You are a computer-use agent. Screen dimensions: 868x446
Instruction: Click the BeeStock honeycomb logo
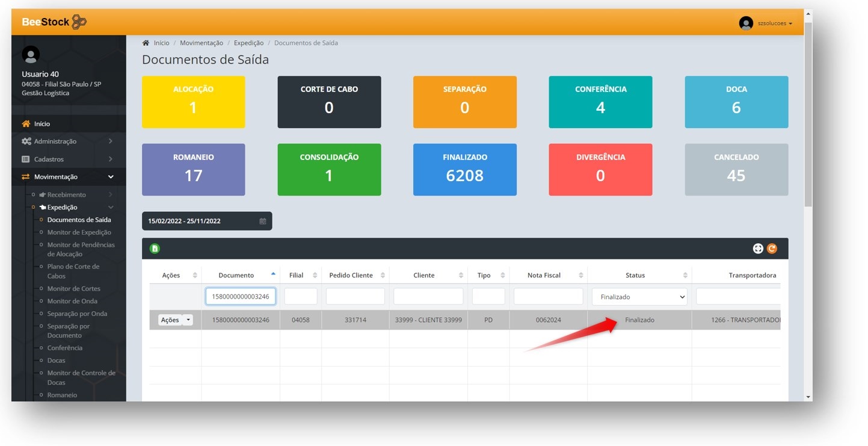coord(79,22)
